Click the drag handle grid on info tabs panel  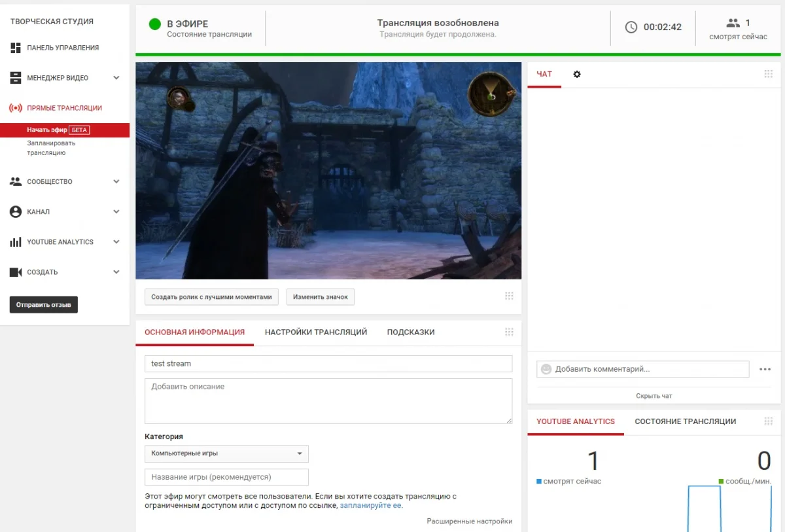(510, 332)
